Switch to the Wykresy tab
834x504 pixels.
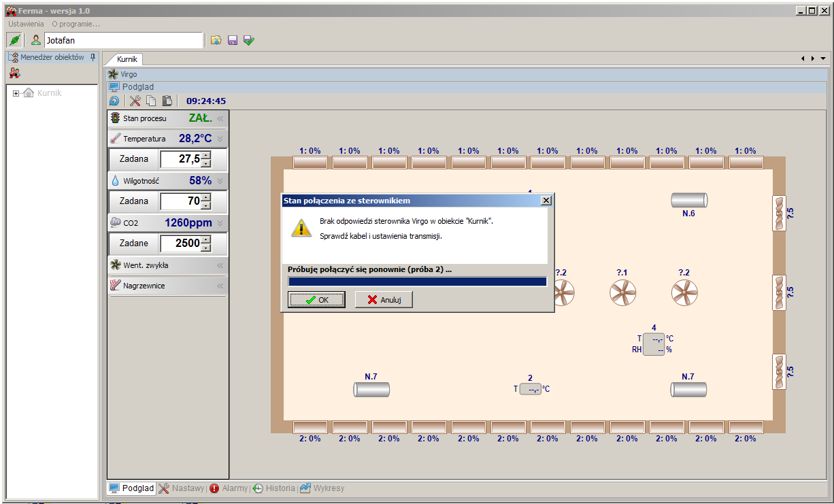coord(322,488)
